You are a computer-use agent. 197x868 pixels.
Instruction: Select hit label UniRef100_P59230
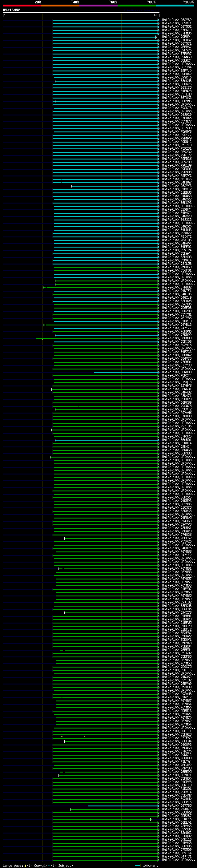(177, 152)
